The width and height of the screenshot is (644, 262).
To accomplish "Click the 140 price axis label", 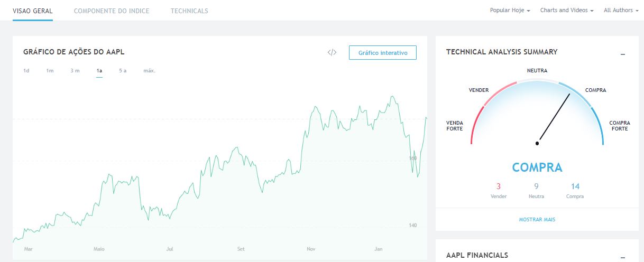I will pos(413,226).
